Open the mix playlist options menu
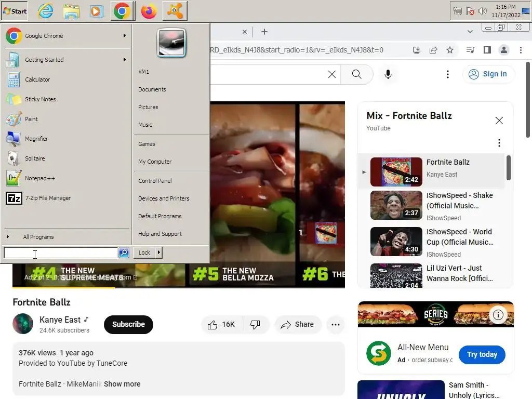532x399 pixels. click(499, 143)
